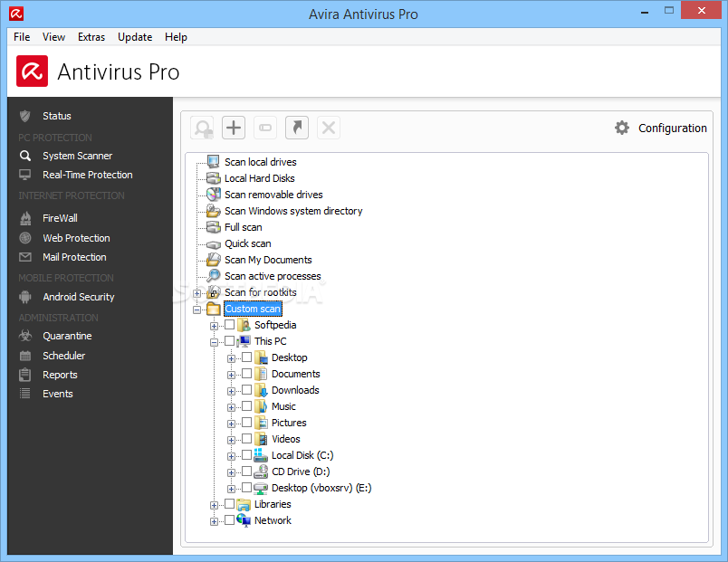728x562 pixels.
Task: Select the Local Hard Disks profile
Action: pyautogui.click(x=260, y=178)
